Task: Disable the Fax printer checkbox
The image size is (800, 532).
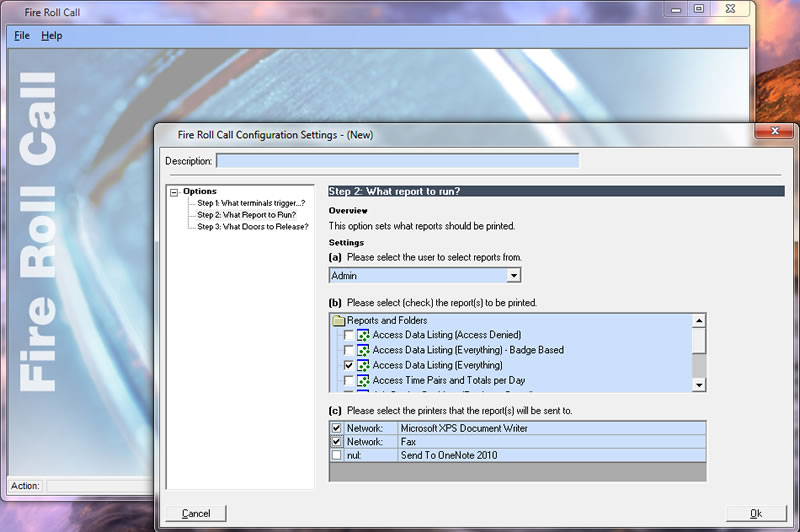Action: (x=336, y=441)
